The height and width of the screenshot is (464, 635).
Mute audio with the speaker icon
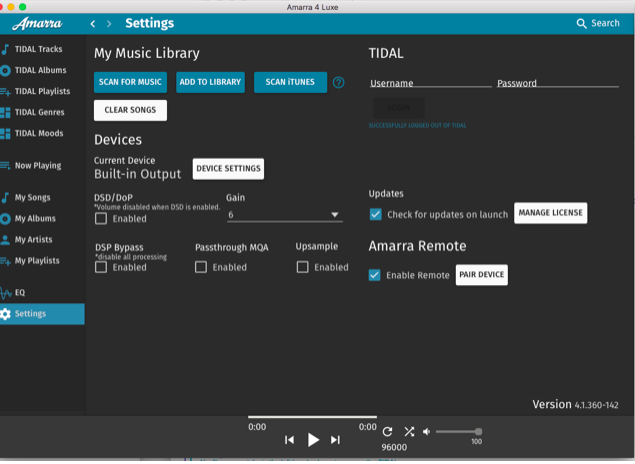point(427,431)
